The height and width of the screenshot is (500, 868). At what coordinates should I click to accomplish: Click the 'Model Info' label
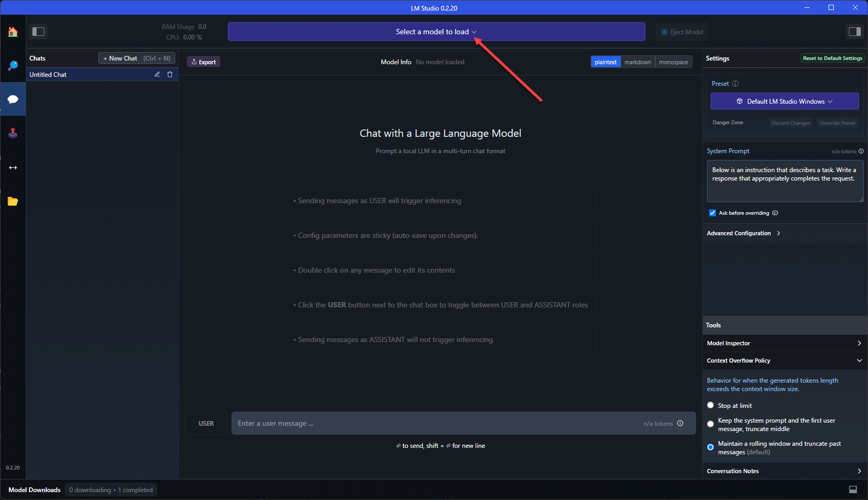tap(396, 62)
